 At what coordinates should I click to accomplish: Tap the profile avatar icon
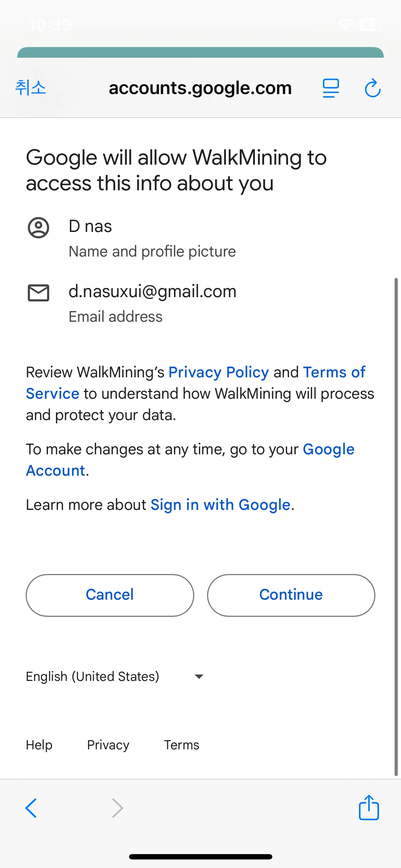38,227
